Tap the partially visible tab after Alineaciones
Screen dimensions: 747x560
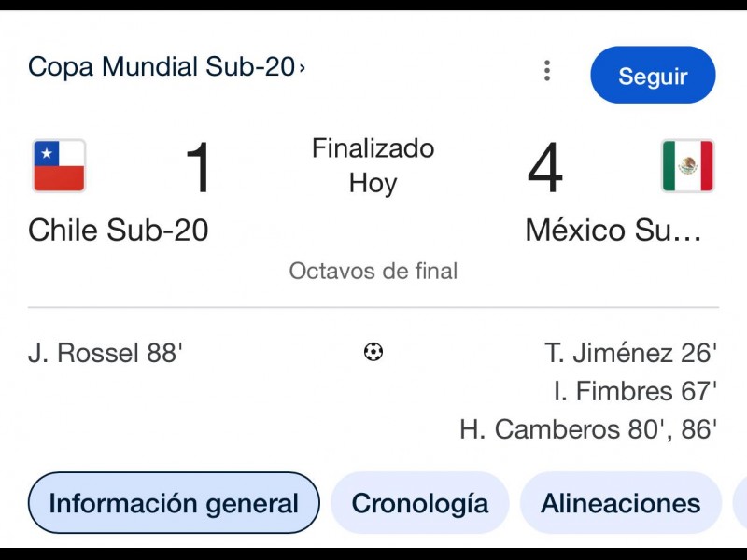click(x=740, y=504)
